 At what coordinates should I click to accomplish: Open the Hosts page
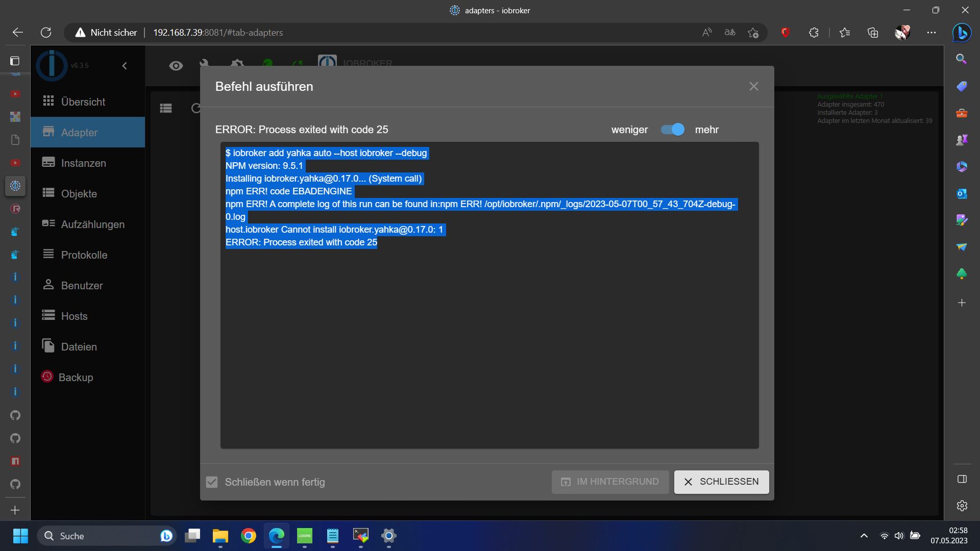88,316
